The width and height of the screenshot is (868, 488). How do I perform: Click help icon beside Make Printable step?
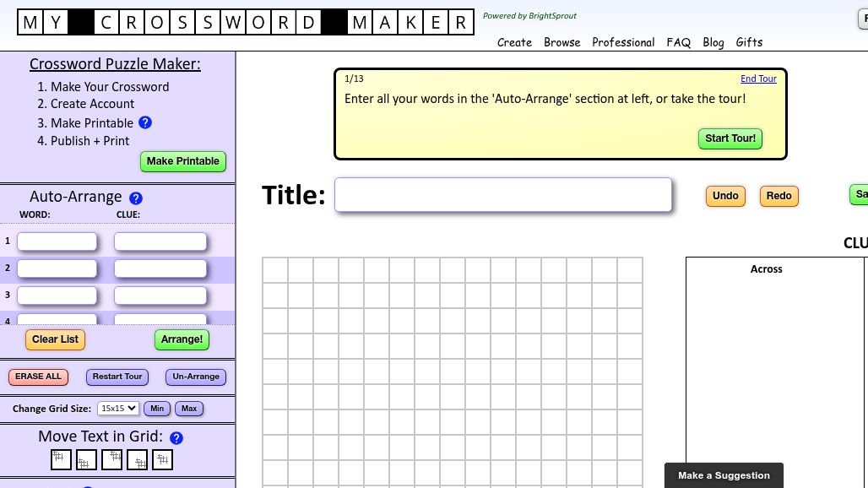click(x=144, y=122)
